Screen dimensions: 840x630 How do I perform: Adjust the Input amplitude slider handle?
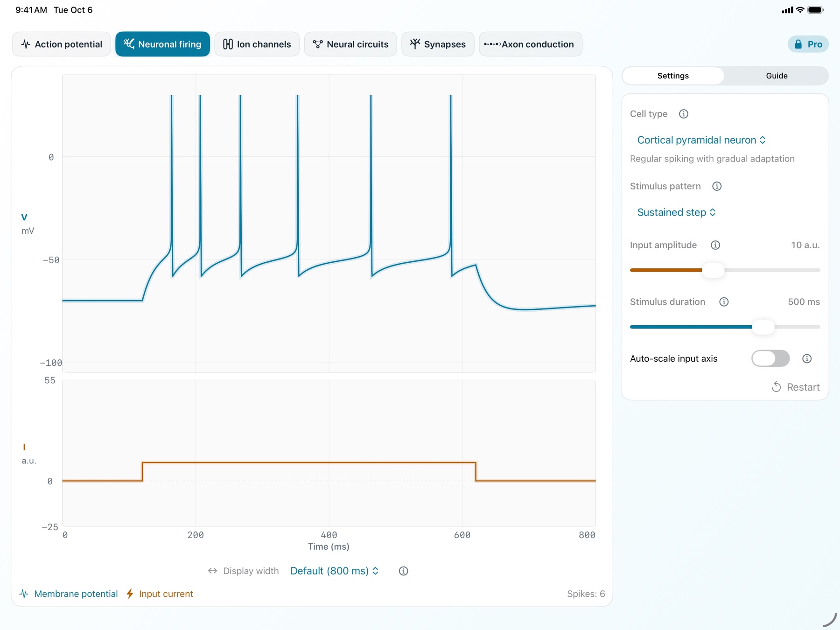pyautogui.click(x=713, y=270)
